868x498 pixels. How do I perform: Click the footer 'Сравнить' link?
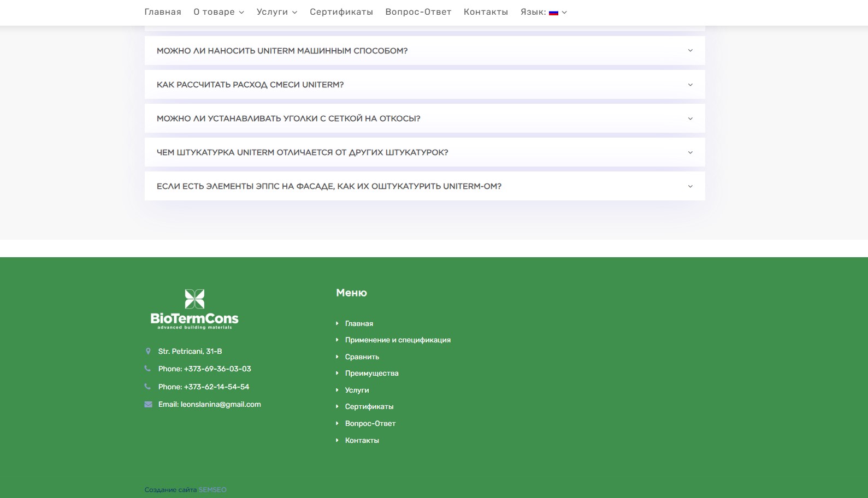pos(362,357)
